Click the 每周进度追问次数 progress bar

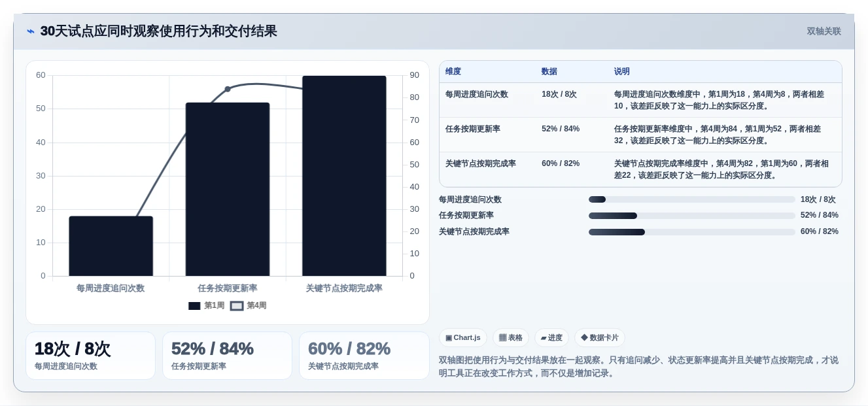click(692, 199)
